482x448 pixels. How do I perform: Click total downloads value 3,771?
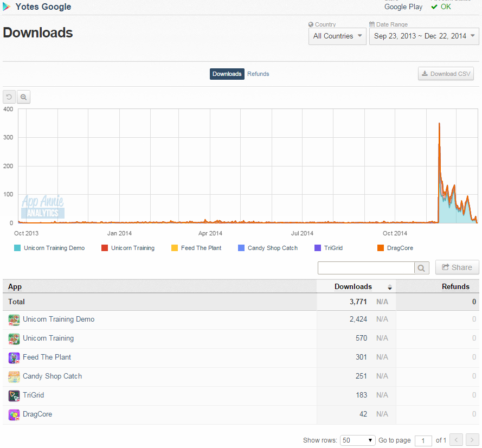tap(358, 302)
